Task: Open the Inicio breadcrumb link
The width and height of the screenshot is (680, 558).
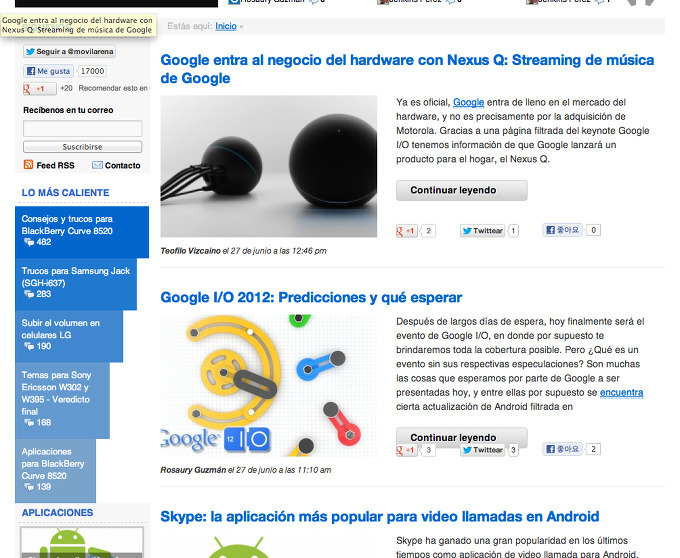Action: pos(226,26)
